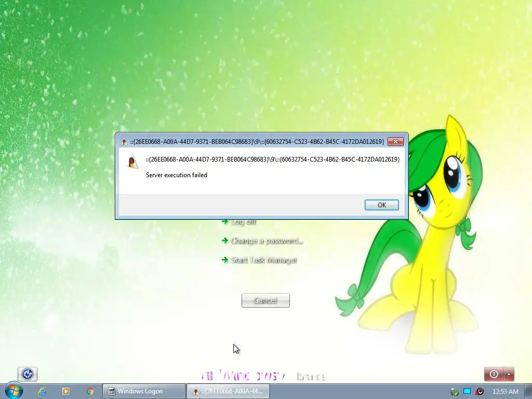The height and width of the screenshot is (399, 532).
Task: Click the Server execution failed text
Action: click(177, 175)
